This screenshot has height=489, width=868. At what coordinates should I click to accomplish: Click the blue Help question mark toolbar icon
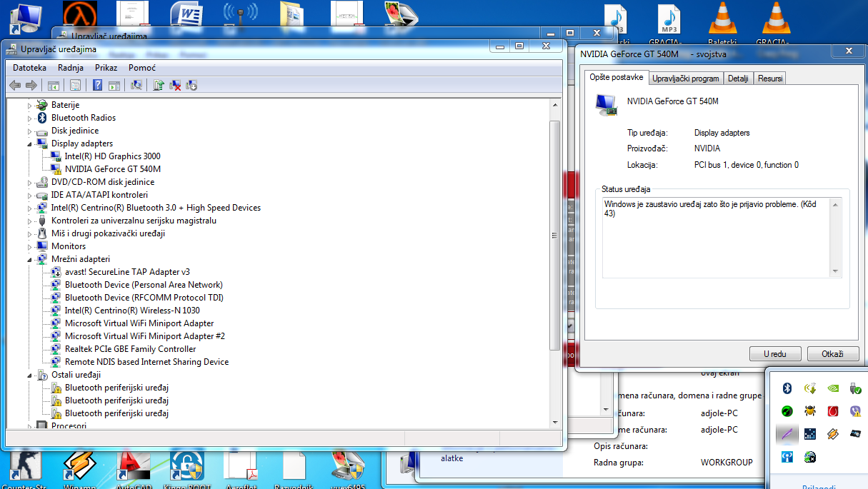pos(98,86)
